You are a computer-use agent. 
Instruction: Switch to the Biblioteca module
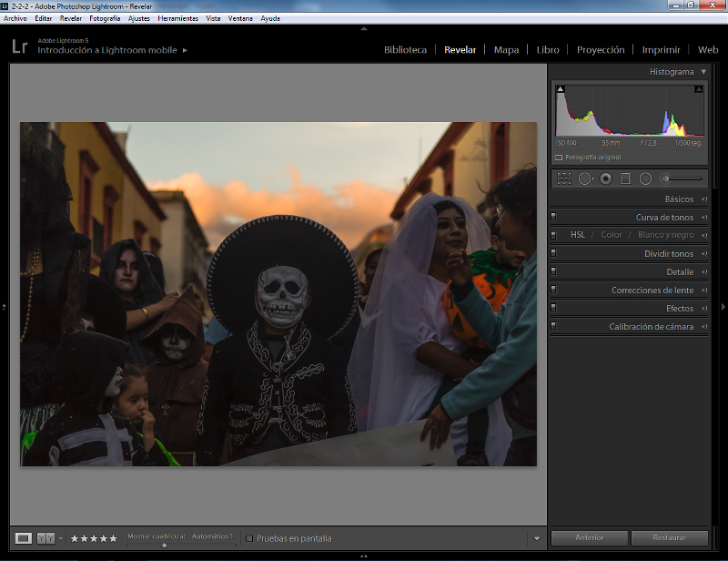[405, 50]
